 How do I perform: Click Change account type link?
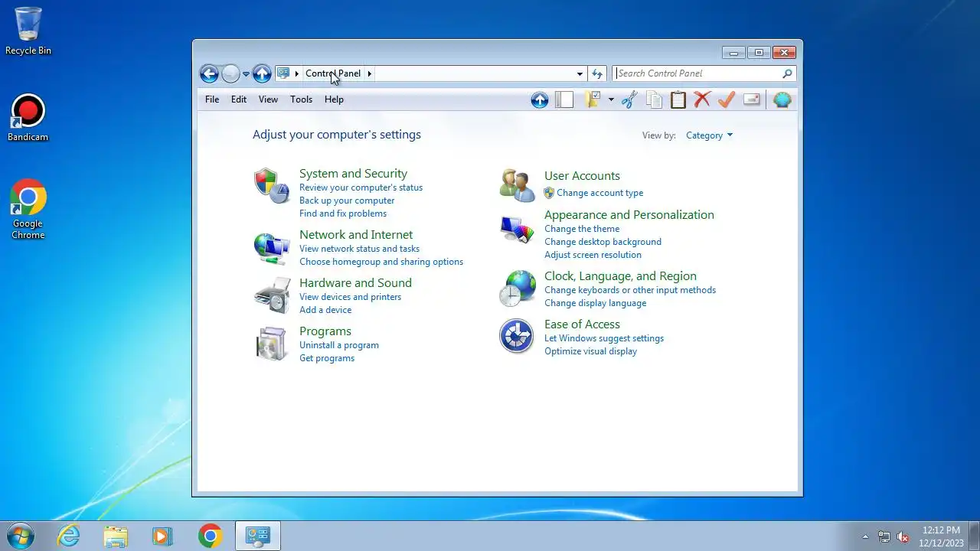point(599,193)
